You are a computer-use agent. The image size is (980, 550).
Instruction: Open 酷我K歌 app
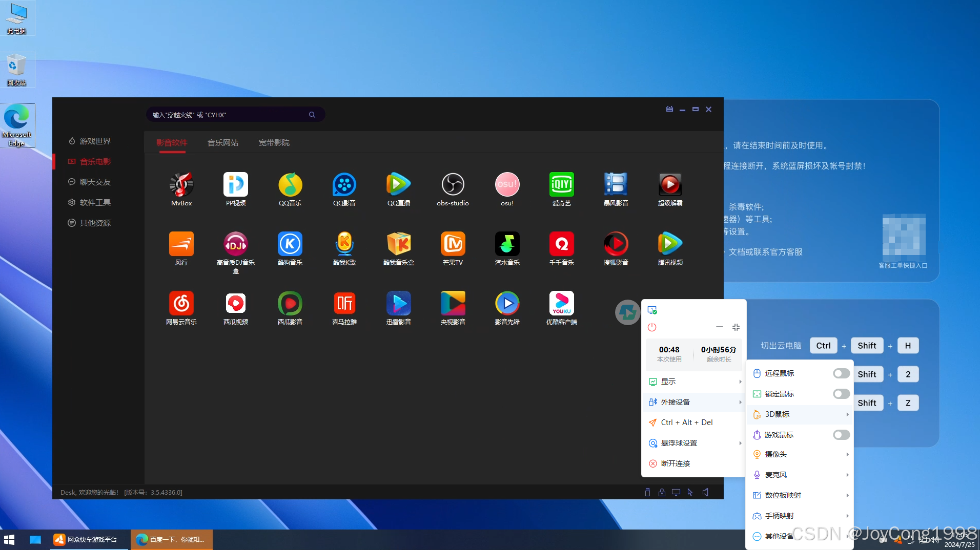coord(344,248)
